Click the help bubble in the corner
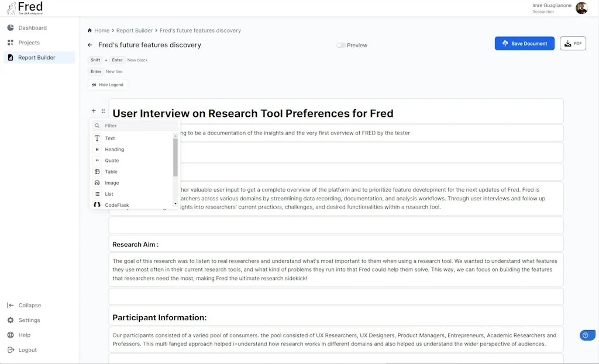This screenshot has width=599, height=364. pyautogui.click(x=587, y=335)
